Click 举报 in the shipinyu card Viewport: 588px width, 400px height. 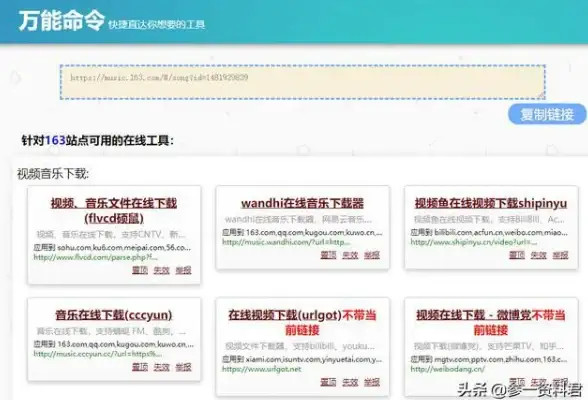(x=560, y=255)
